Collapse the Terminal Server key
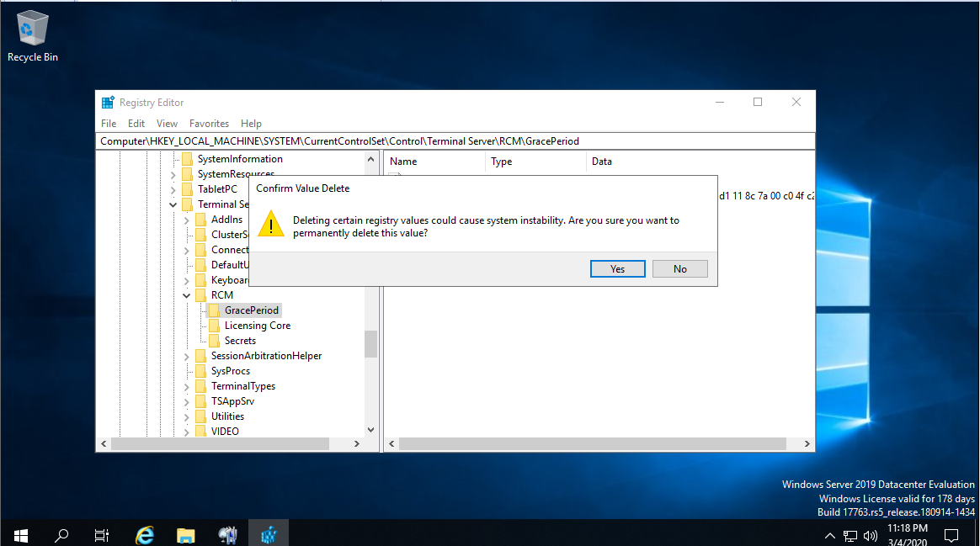This screenshot has height=546, width=980. pos(173,204)
